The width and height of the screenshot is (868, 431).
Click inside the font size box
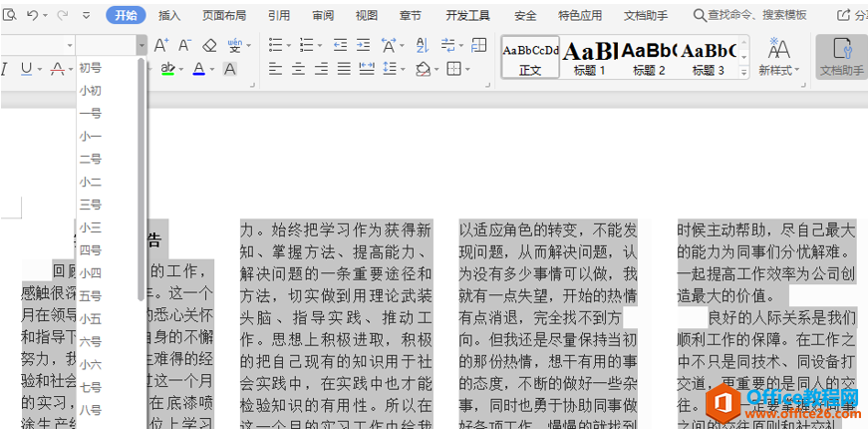(x=107, y=45)
